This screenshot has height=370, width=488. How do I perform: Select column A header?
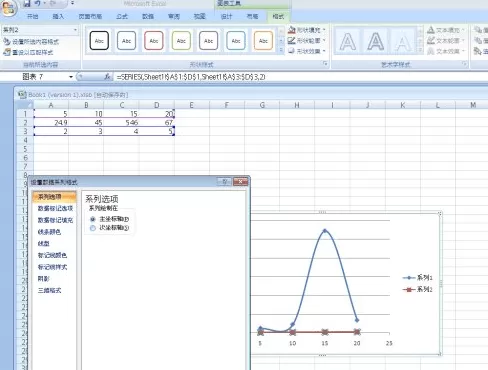click(51, 105)
